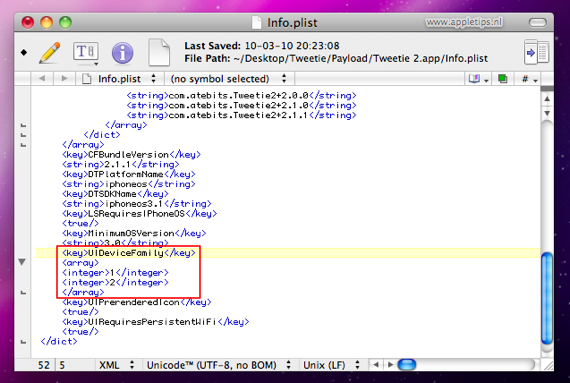Click the blue vertical scrollbar thumb
570x383 pixels.
click(547, 299)
